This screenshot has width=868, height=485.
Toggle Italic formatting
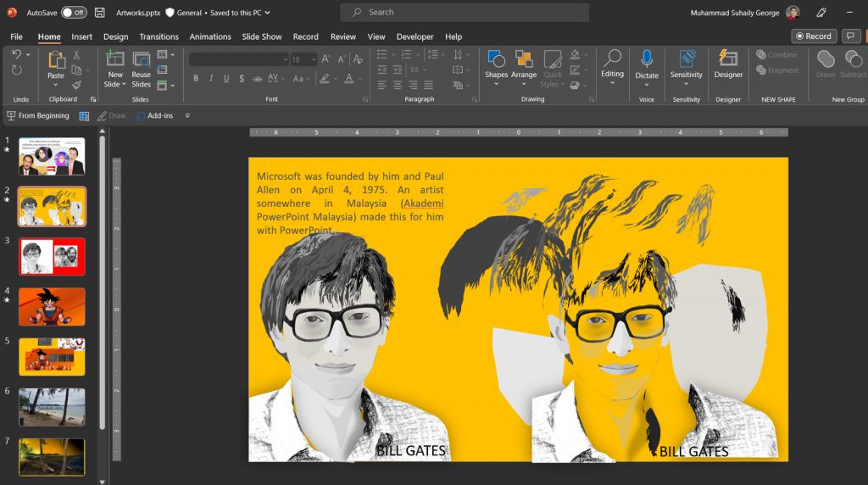[211, 79]
